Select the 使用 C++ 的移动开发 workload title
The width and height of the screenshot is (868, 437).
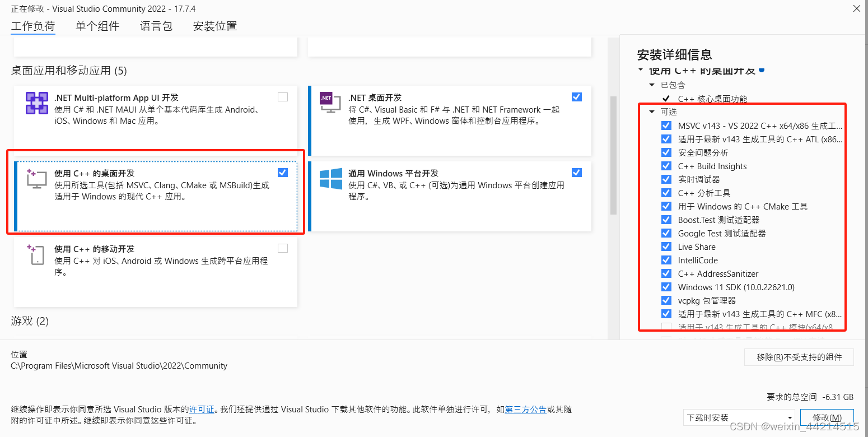(95, 249)
